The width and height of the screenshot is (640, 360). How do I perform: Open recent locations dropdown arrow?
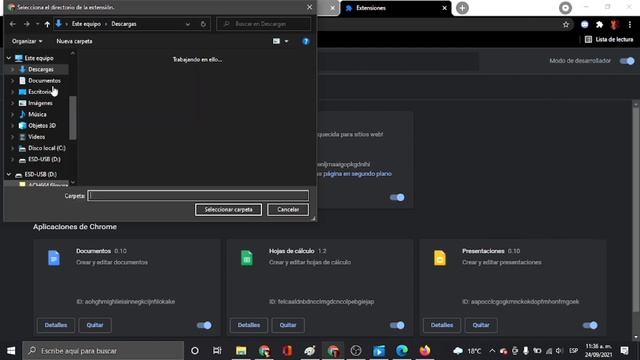pos(37,24)
